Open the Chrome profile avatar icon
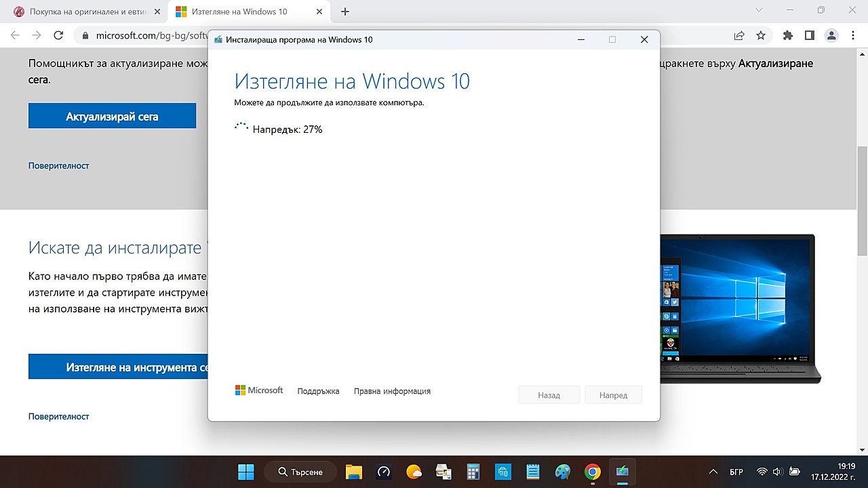This screenshot has height=488, width=868. [x=831, y=35]
